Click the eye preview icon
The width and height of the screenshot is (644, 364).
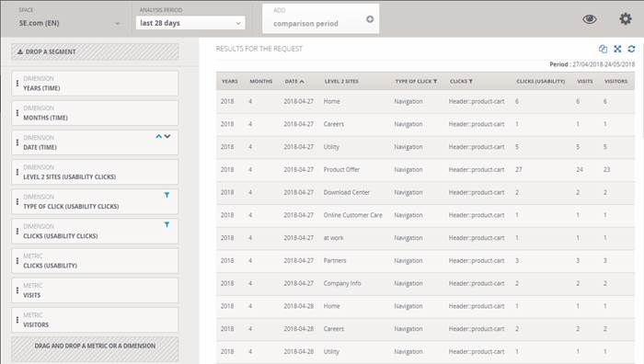[x=590, y=19]
